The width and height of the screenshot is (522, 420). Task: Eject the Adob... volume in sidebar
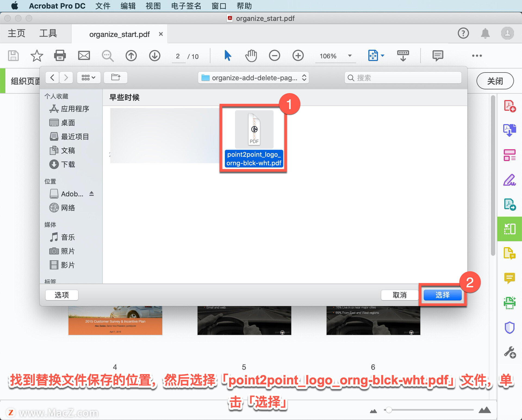(x=92, y=194)
